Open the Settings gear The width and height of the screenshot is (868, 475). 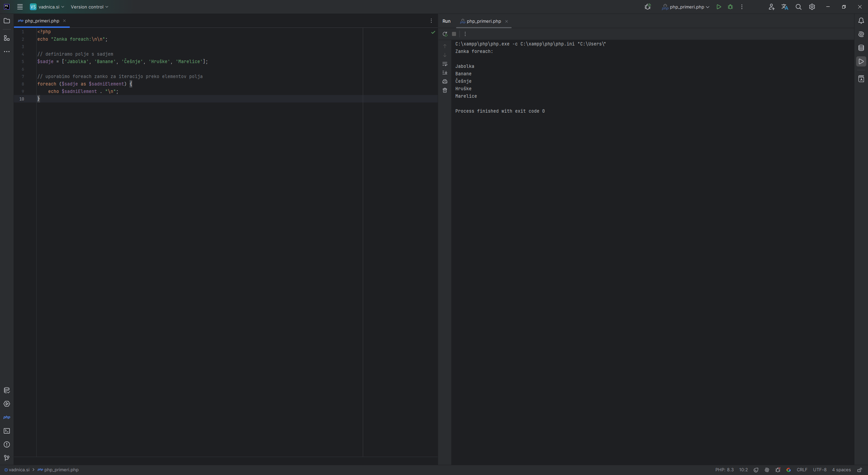pos(812,7)
